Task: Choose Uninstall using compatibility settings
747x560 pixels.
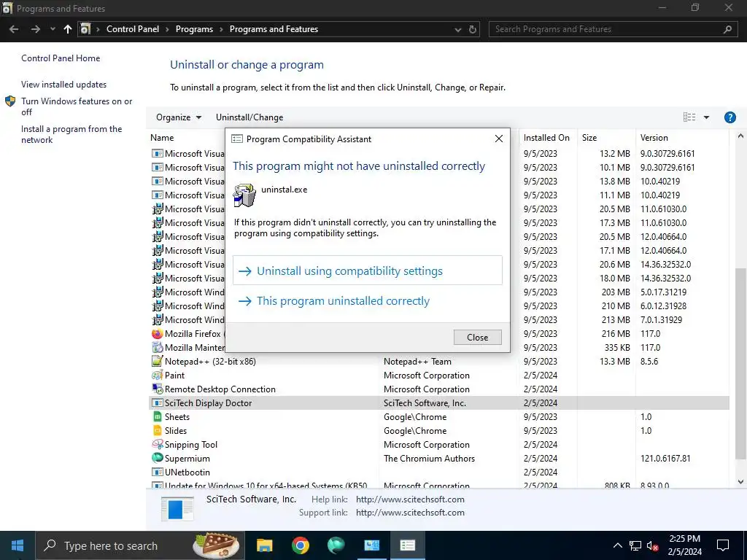Action: (368, 271)
